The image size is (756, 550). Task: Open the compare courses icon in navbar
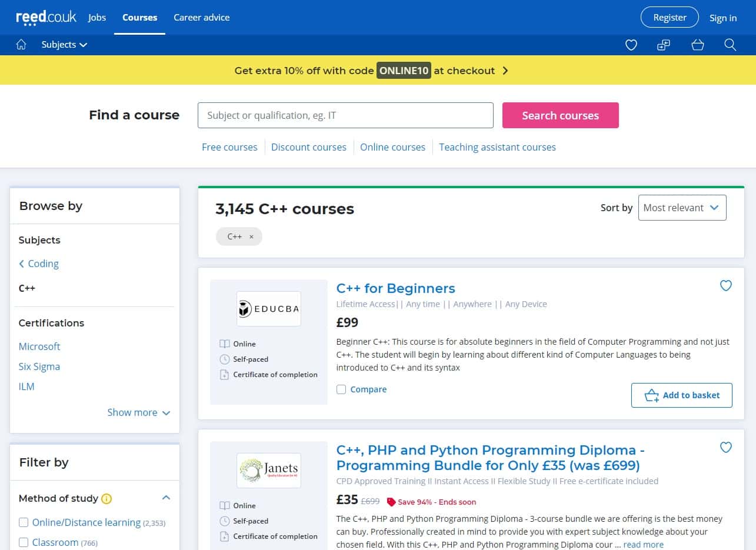[x=664, y=45]
